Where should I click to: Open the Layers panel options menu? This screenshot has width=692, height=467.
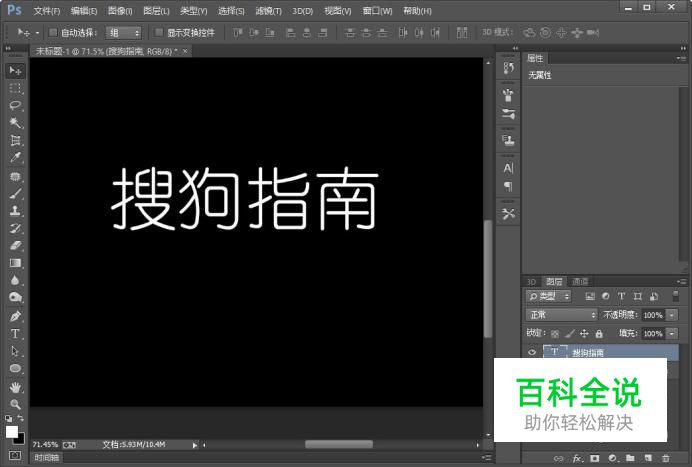point(681,281)
